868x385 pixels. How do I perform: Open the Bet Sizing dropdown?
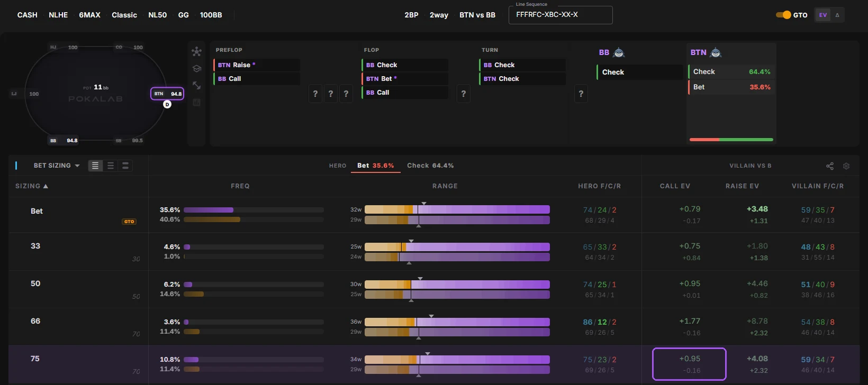pyautogui.click(x=57, y=166)
